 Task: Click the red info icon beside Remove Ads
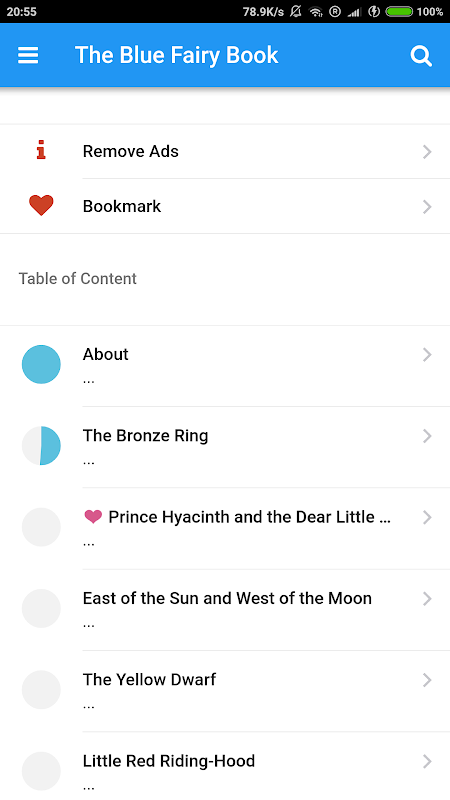tap(41, 151)
